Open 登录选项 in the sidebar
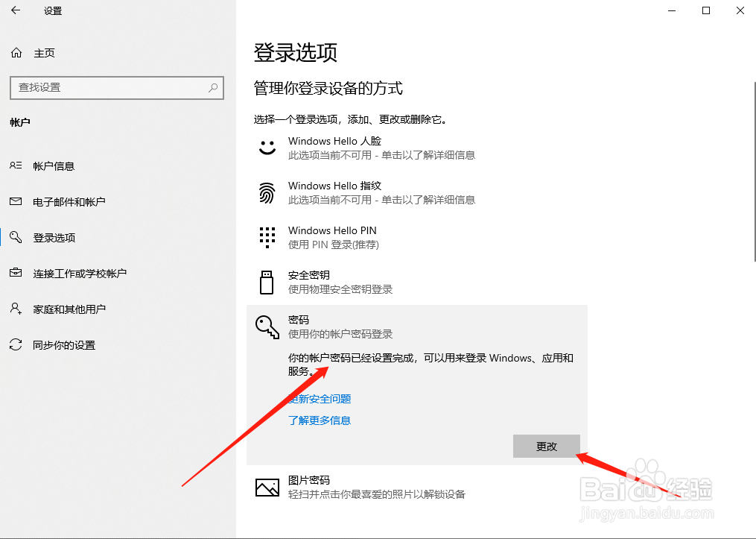 56,237
